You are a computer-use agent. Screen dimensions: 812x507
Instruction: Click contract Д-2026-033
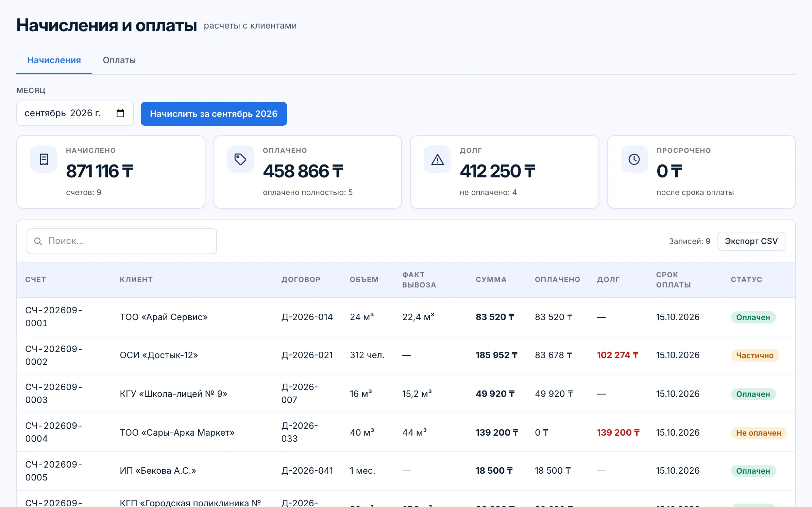[x=300, y=432]
